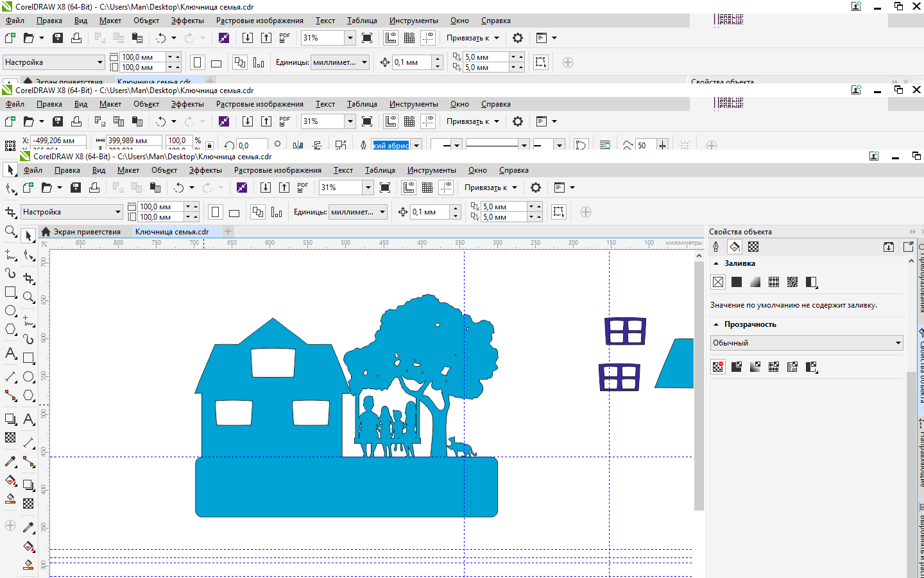Collapse the Прозрачность section

[x=716, y=324]
